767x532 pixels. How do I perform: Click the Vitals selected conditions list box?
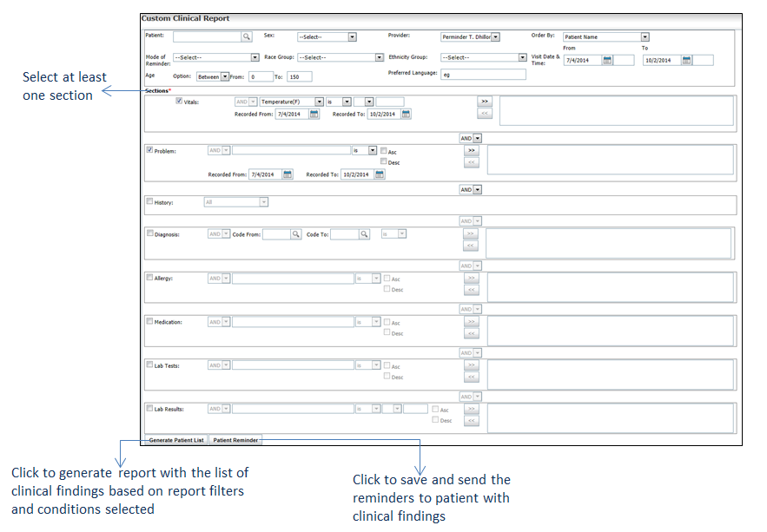click(x=617, y=110)
